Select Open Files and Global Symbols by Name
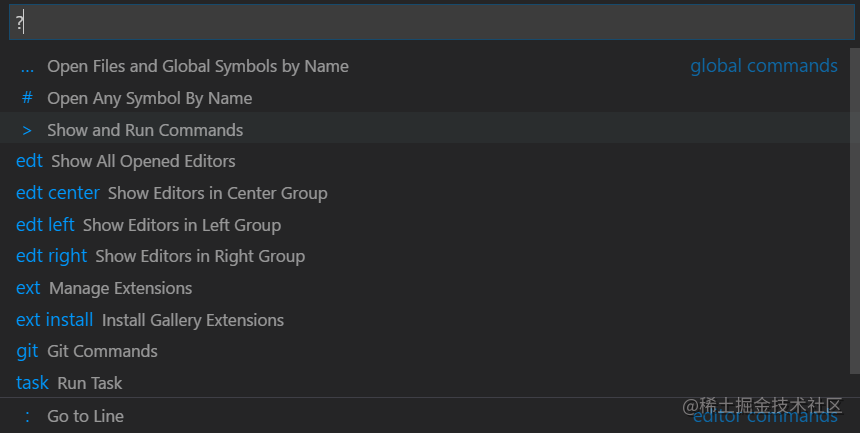 197,66
